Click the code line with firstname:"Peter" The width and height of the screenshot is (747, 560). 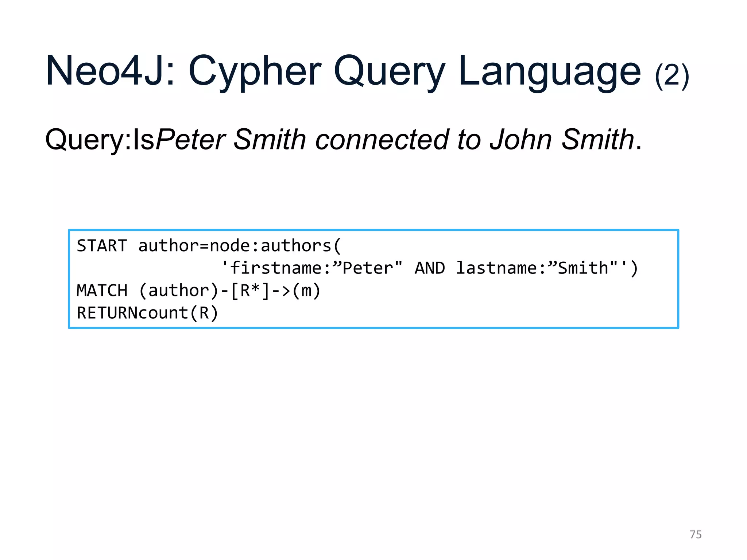click(x=430, y=268)
